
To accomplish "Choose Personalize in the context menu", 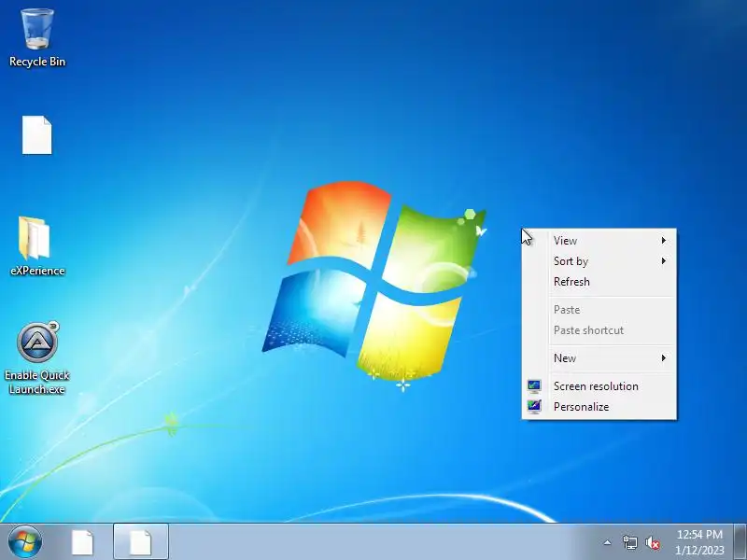I will coord(599,407).
